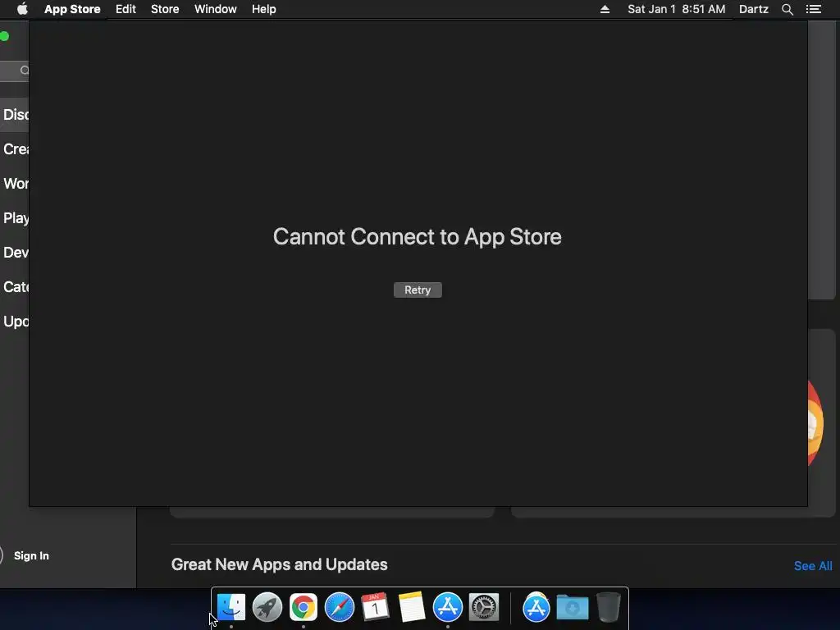This screenshot has width=840, height=630.
Task: Select the Develop sidebar item
Action: click(15, 253)
